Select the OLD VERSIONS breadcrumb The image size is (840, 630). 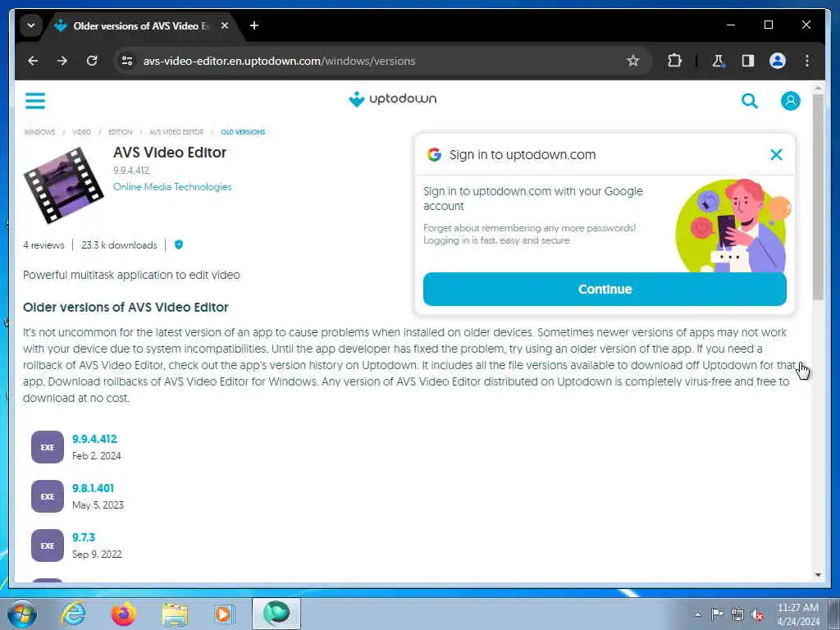click(243, 132)
